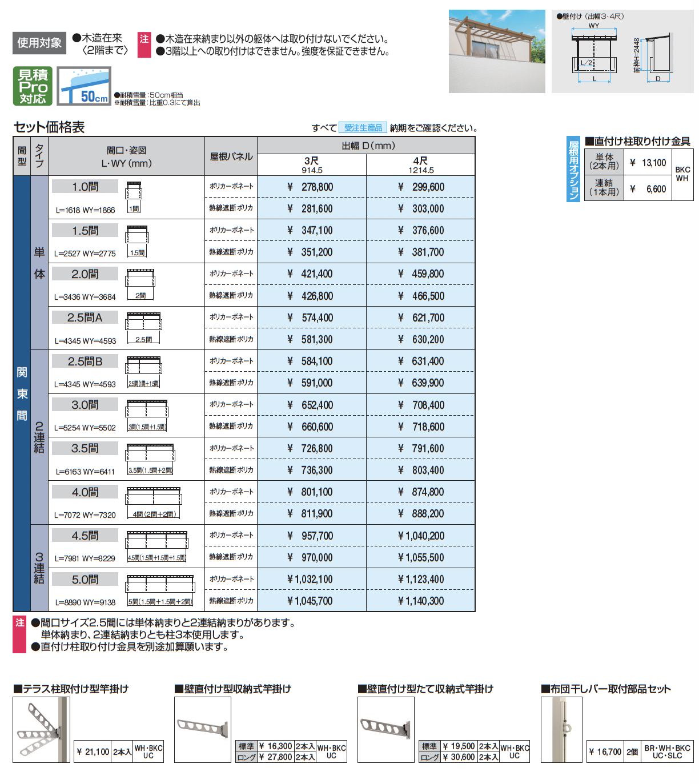Click the 受注生産品 badge

pyautogui.click(x=363, y=128)
